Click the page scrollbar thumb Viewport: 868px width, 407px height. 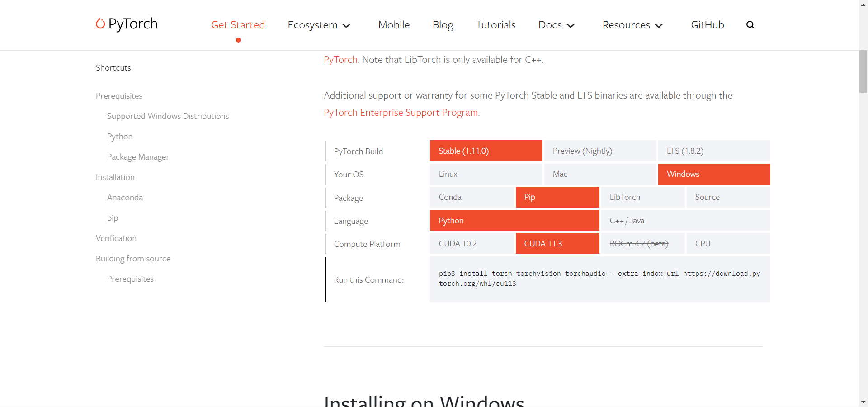[x=863, y=71]
